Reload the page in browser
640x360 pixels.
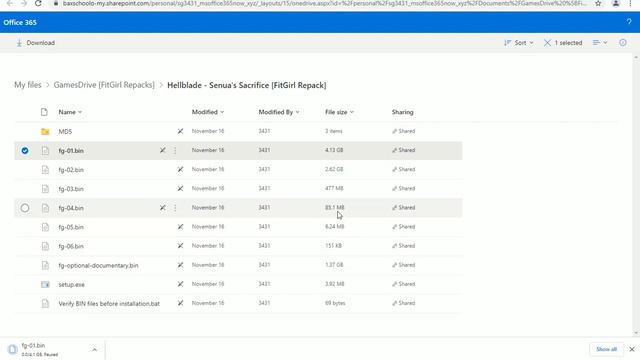pos(38,3)
